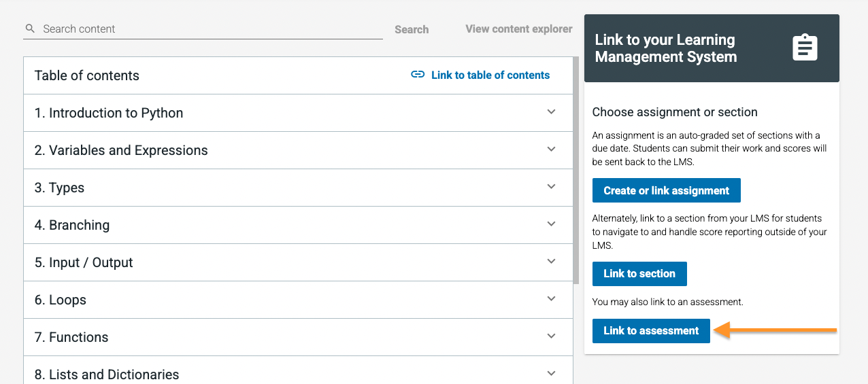Open chapter 6. Loops row
Viewport: 868px width, 384px height.
pos(298,300)
